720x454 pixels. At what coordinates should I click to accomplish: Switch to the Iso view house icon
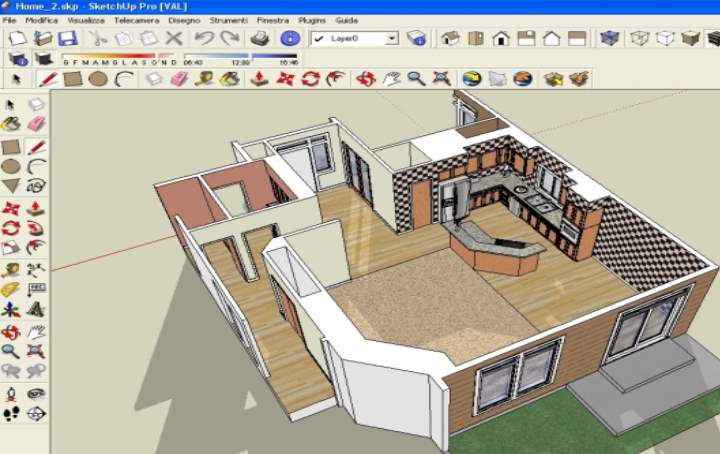point(450,39)
